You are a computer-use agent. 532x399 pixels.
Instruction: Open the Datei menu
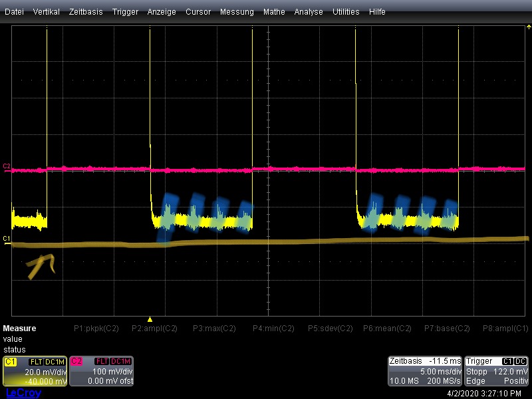pos(14,12)
